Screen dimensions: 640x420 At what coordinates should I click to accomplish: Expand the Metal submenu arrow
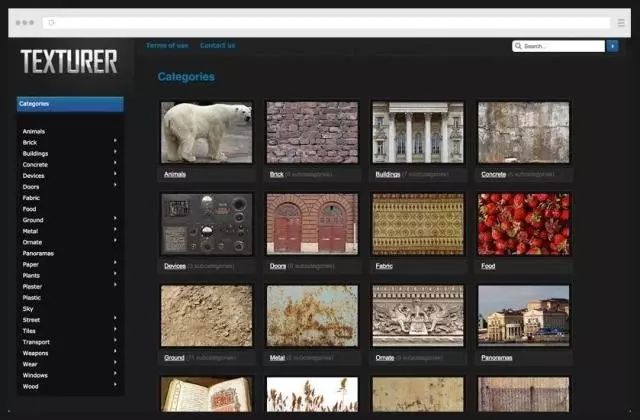click(x=115, y=229)
